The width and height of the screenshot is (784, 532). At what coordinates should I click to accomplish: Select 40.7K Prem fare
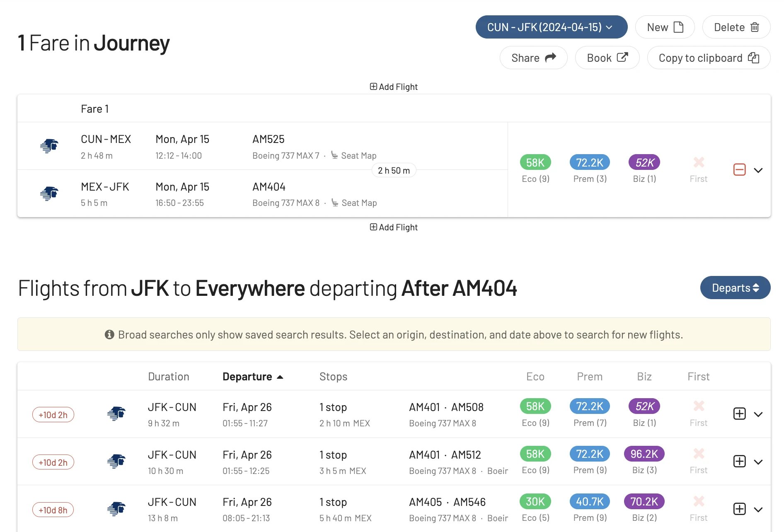tap(590, 502)
